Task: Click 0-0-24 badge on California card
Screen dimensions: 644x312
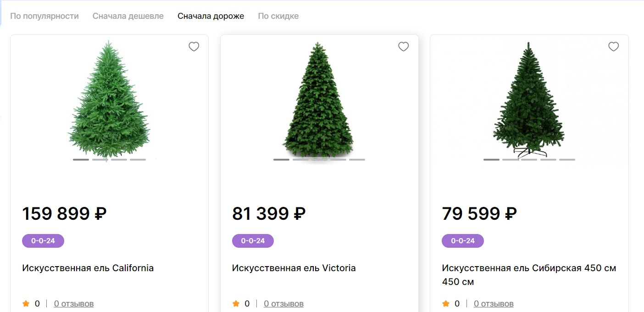Action: click(43, 241)
